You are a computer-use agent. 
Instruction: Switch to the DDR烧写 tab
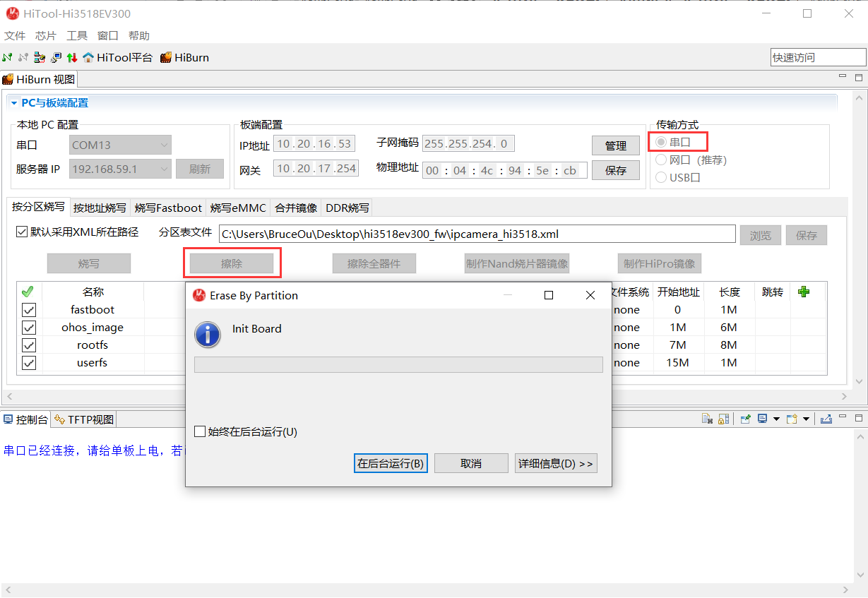coord(347,208)
